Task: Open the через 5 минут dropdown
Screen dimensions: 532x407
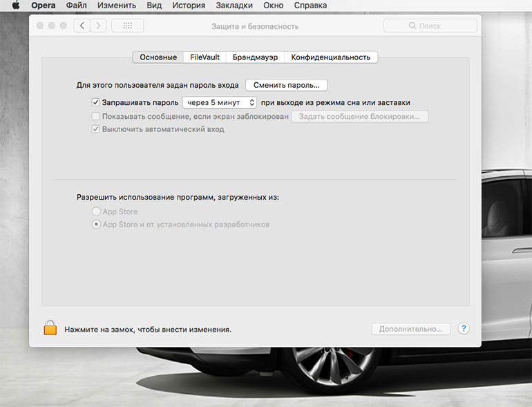Action: click(x=220, y=102)
